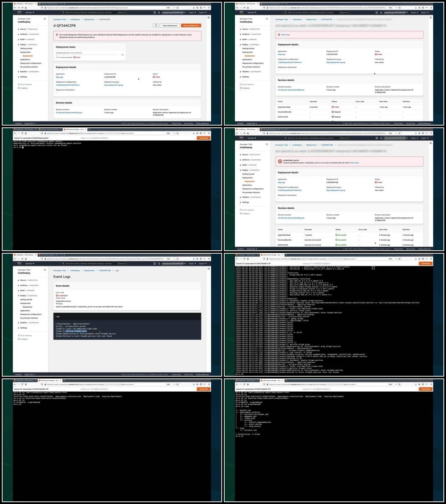Click CodeDeploy breadcrumb on Event Logs page

click(75, 271)
